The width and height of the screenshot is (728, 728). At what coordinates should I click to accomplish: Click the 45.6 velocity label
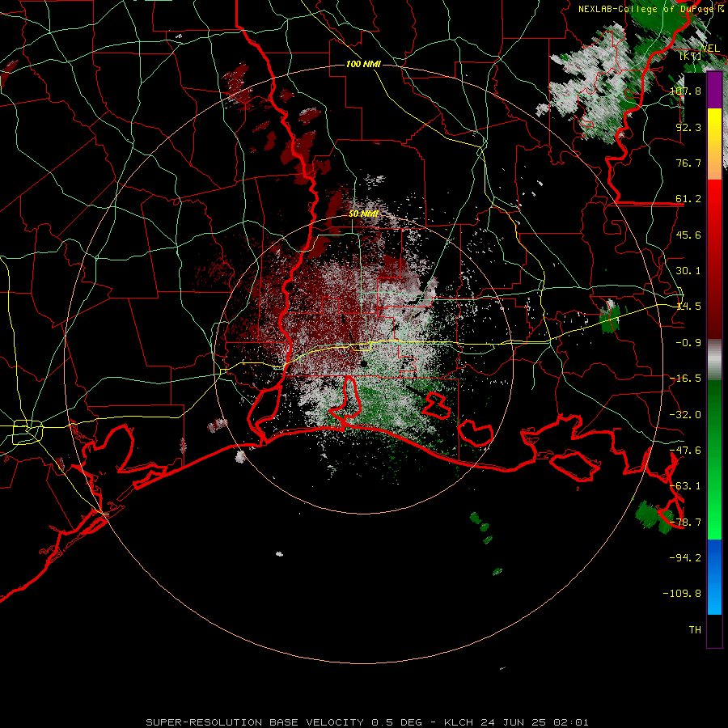[x=688, y=235]
